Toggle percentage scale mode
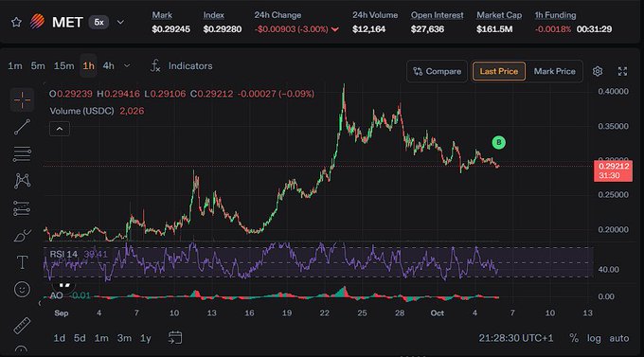The image size is (644, 357). (x=574, y=338)
